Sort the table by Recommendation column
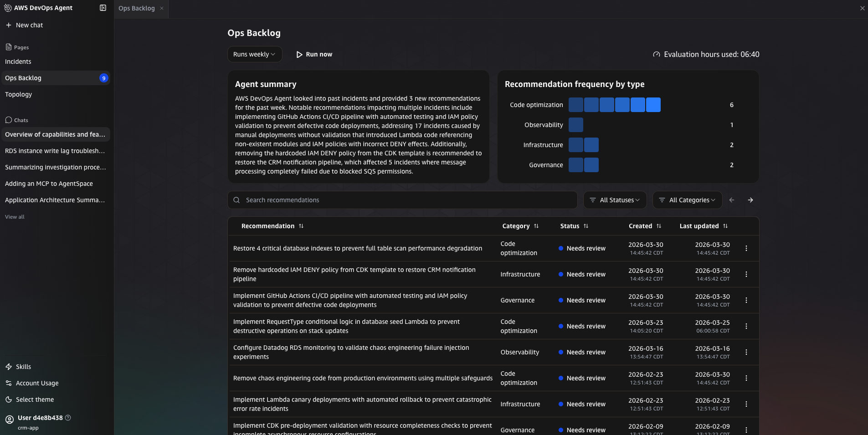 (302, 225)
